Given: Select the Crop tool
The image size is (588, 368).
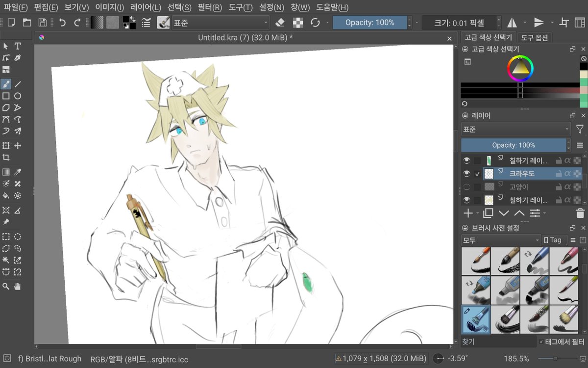Looking at the screenshot, I should click(x=6, y=158).
